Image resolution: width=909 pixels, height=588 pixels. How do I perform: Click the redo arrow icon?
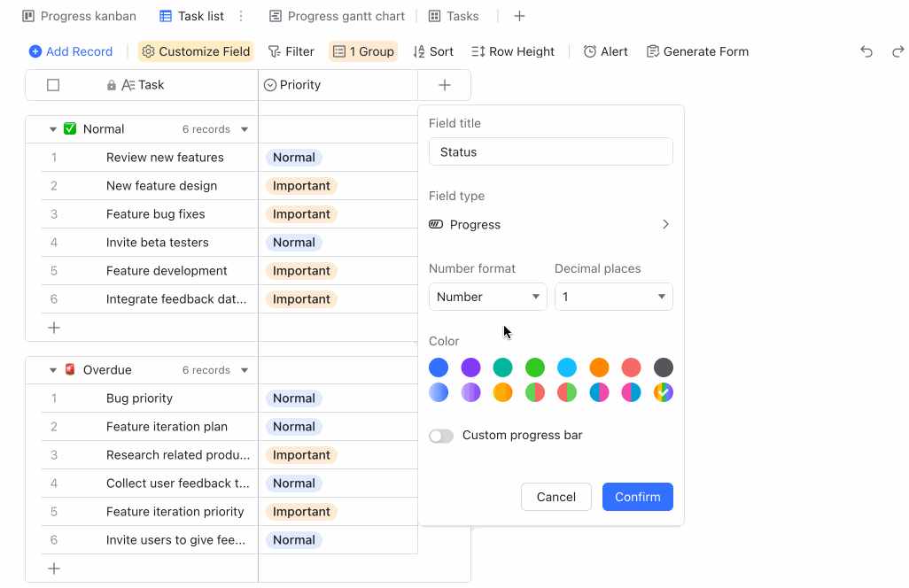897,51
